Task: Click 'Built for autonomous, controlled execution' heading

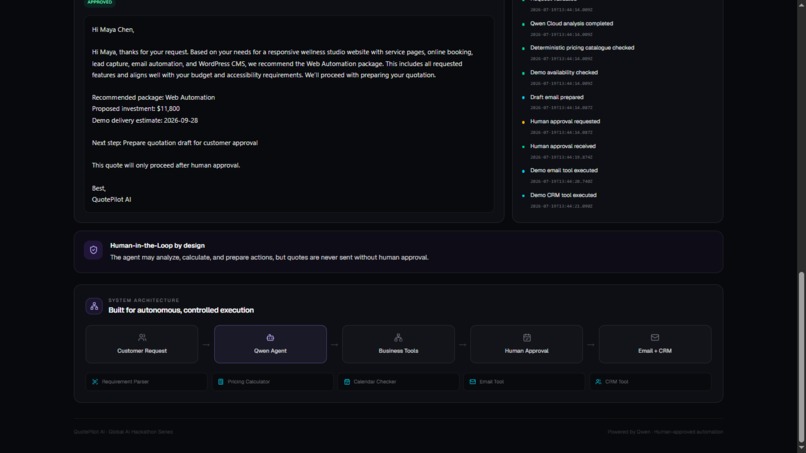Action: point(181,310)
